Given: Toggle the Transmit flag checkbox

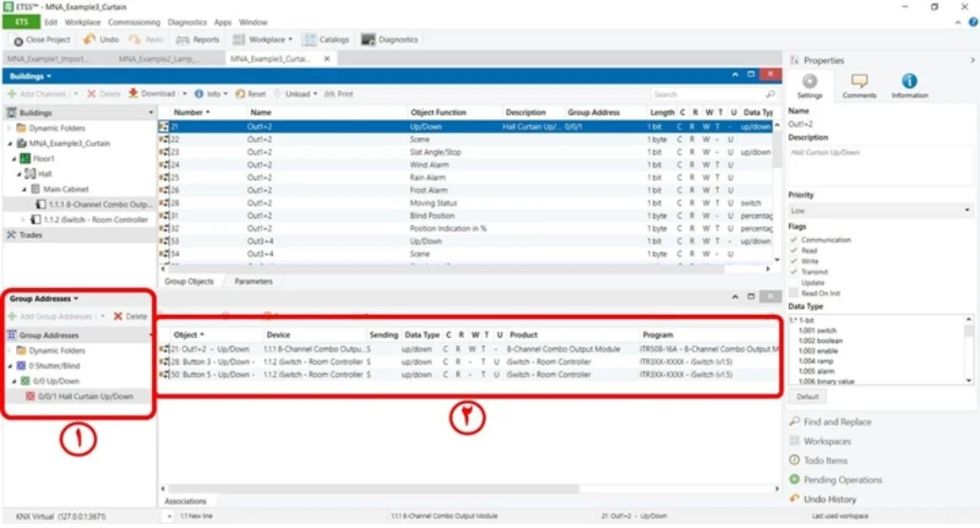Looking at the screenshot, I should (794, 272).
